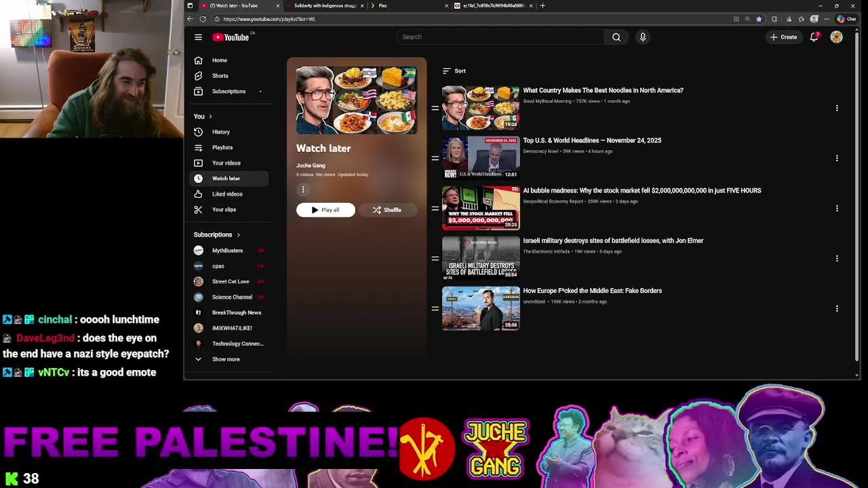
Task: Open Shorts in the sidebar
Action: [x=230, y=76]
